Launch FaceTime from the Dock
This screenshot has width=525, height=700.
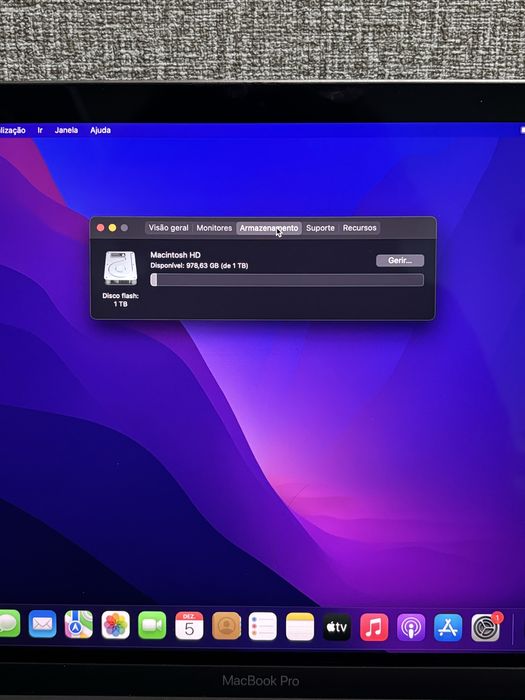click(x=152, y=625)
